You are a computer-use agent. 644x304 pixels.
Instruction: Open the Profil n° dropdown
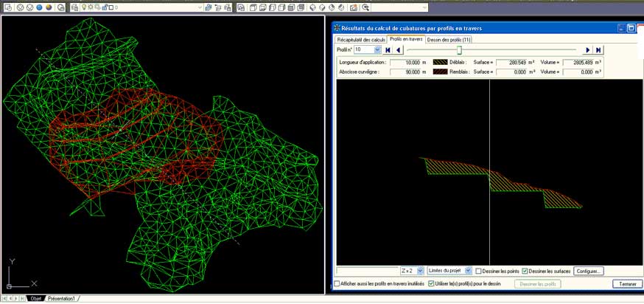coord(377,49)
